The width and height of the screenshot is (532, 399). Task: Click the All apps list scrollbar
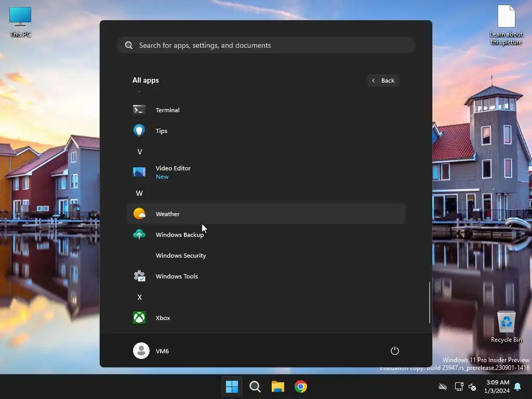tap(430, 302)
